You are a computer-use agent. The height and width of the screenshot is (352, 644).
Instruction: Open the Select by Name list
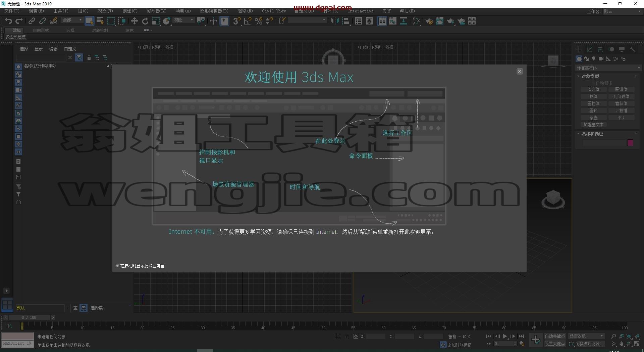[100, 21]
